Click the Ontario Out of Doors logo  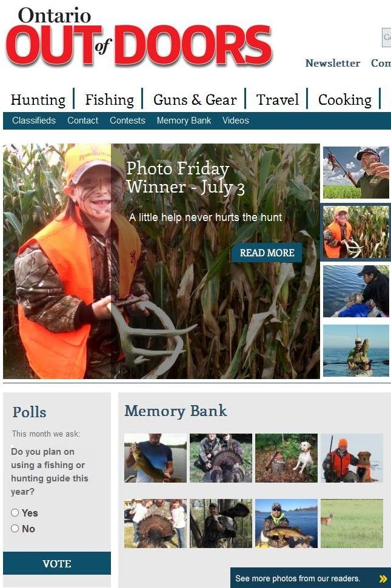coord(138,37)
